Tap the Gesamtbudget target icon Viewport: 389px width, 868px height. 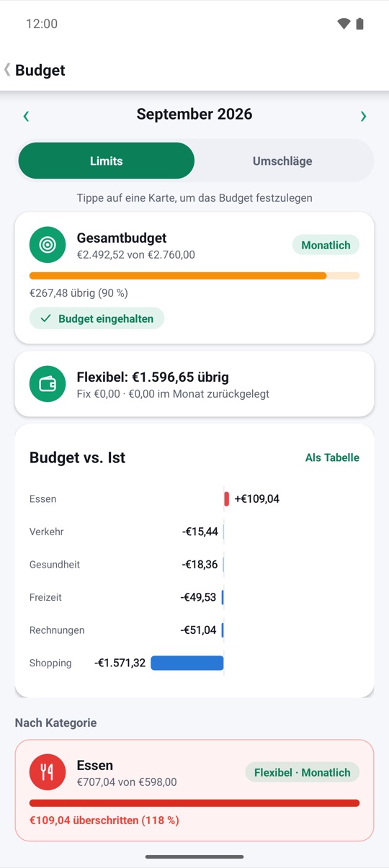[x=48, y=245]
